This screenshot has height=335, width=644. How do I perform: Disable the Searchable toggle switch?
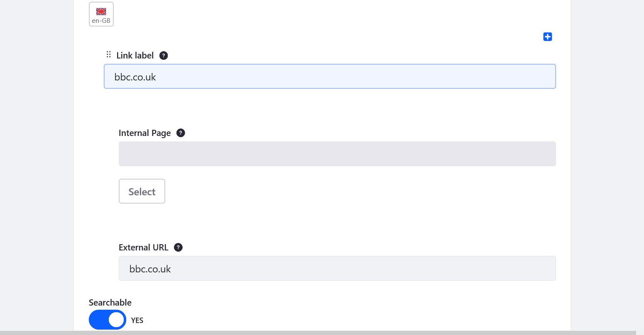[108, 320]
